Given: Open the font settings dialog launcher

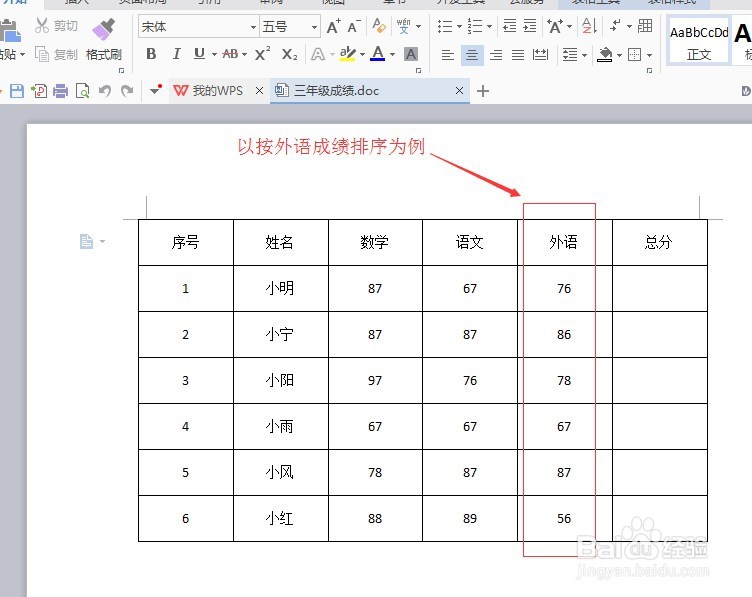Looking at the screenshot, I should [x=418, y=70].
